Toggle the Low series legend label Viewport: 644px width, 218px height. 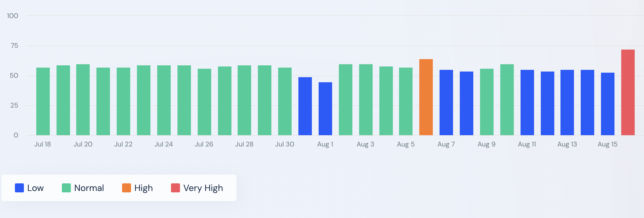pyautogui.click(x=35, y=188)
